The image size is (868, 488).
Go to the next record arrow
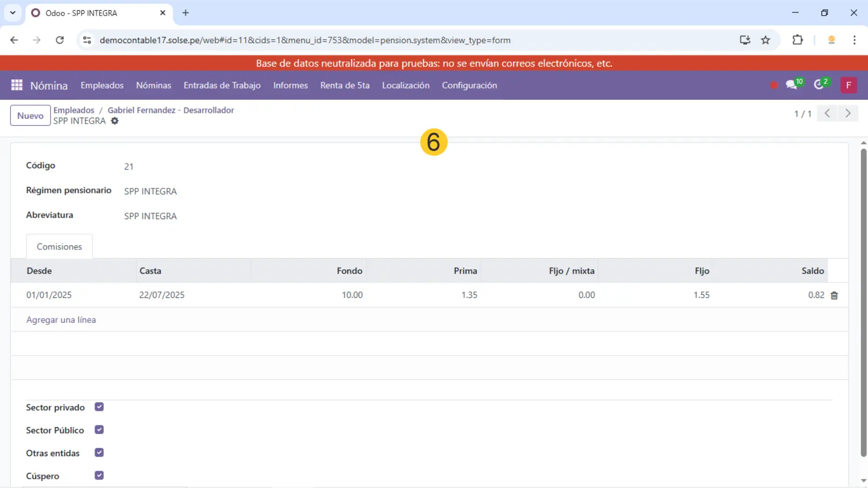848,113
